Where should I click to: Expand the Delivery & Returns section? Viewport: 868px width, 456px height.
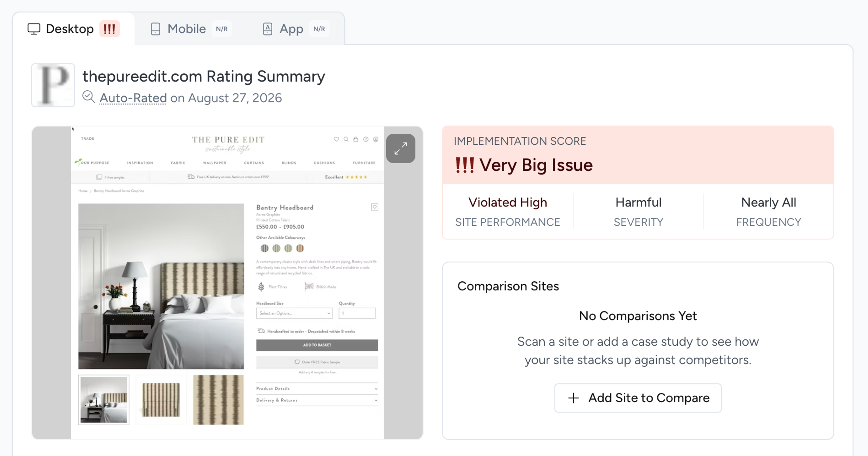click(317, 400)
